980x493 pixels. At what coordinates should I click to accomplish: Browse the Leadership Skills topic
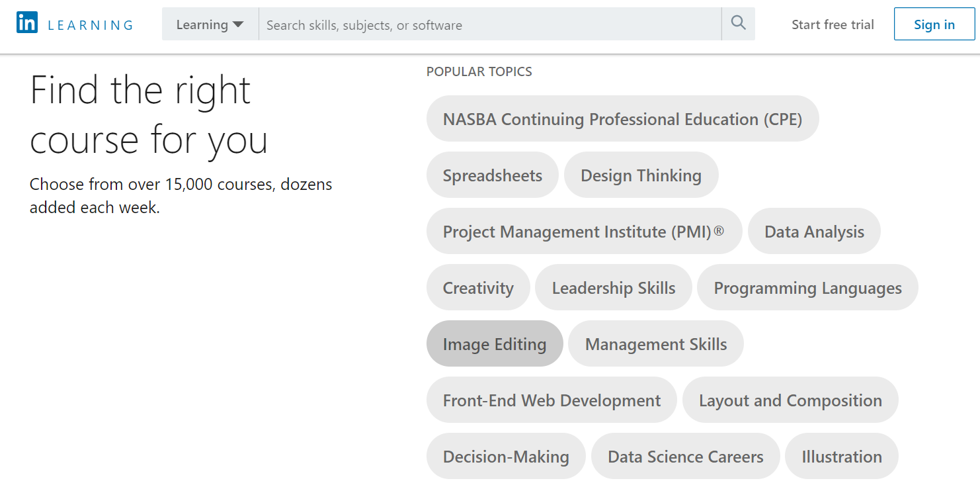(x=614, y=288)
